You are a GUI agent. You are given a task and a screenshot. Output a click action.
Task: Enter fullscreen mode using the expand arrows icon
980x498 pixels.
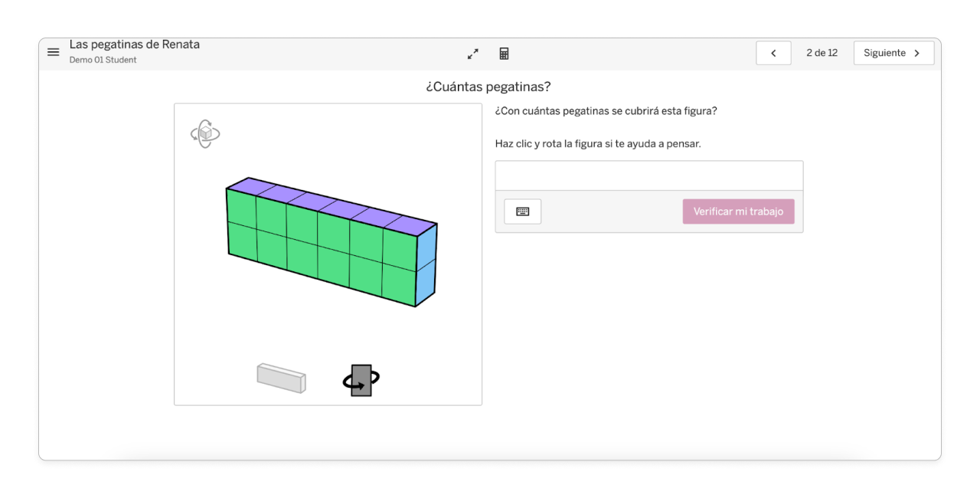472,54
